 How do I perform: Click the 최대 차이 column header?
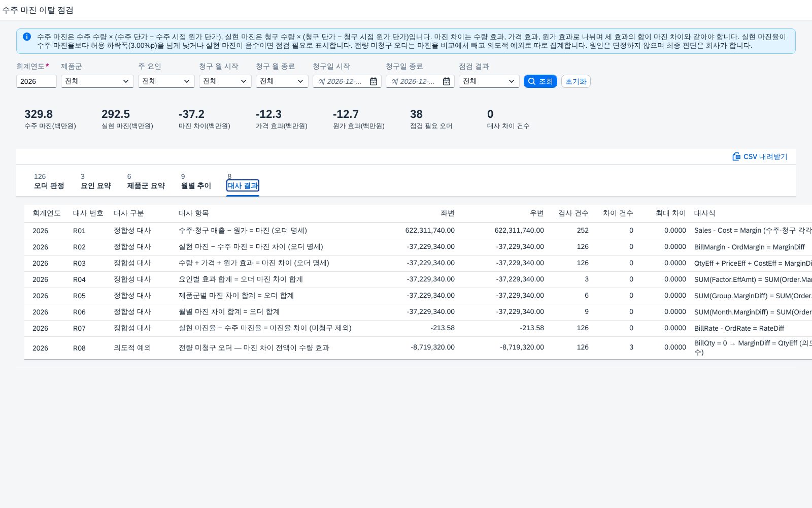coord(671,213)
